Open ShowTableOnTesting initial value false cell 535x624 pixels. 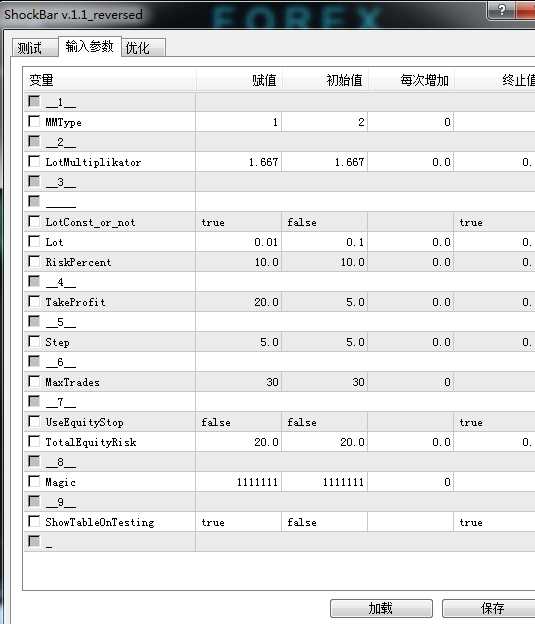[x=325, y=522]
